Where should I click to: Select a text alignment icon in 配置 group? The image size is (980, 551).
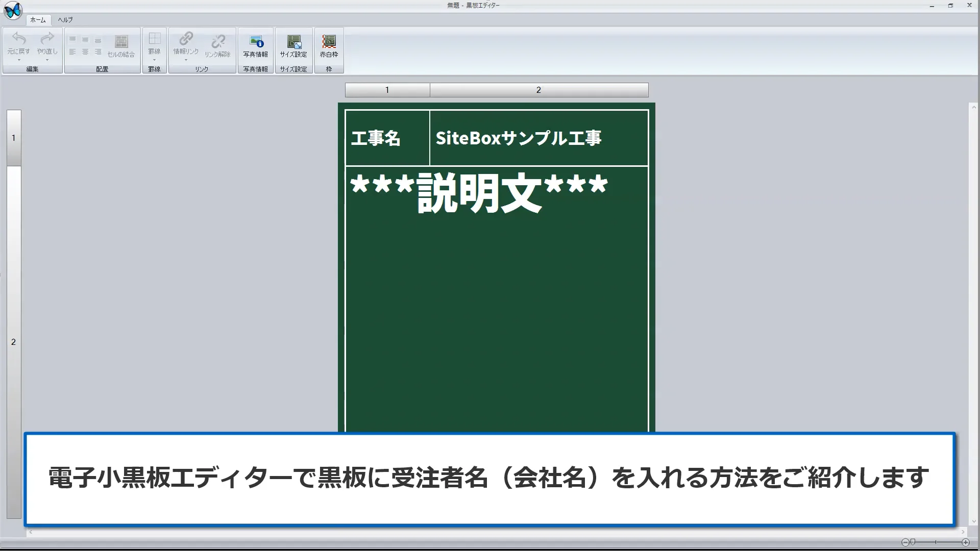coord(73,39)
